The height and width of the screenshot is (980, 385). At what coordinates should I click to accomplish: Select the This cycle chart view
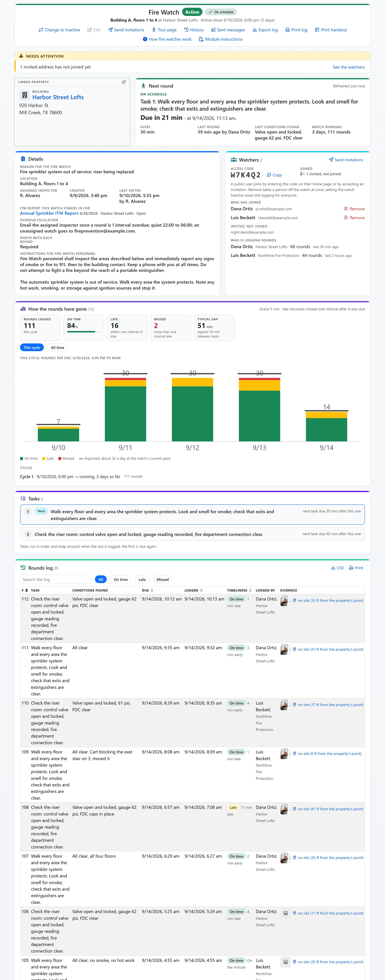pos(32,347)
